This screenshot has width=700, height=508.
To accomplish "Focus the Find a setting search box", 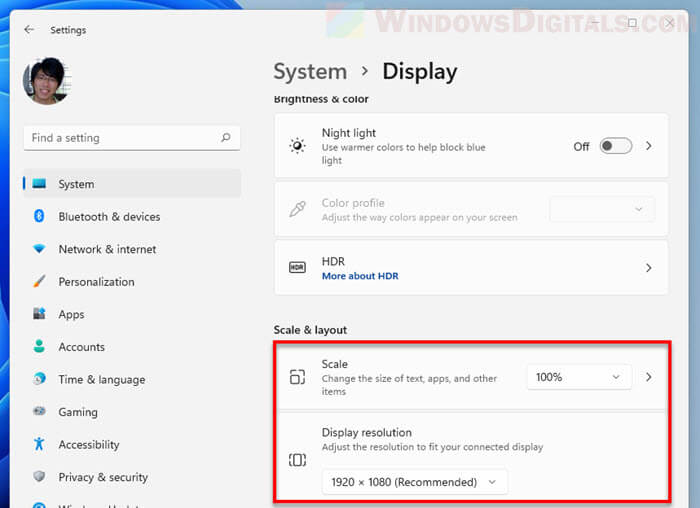I will (x=132, y=138).
